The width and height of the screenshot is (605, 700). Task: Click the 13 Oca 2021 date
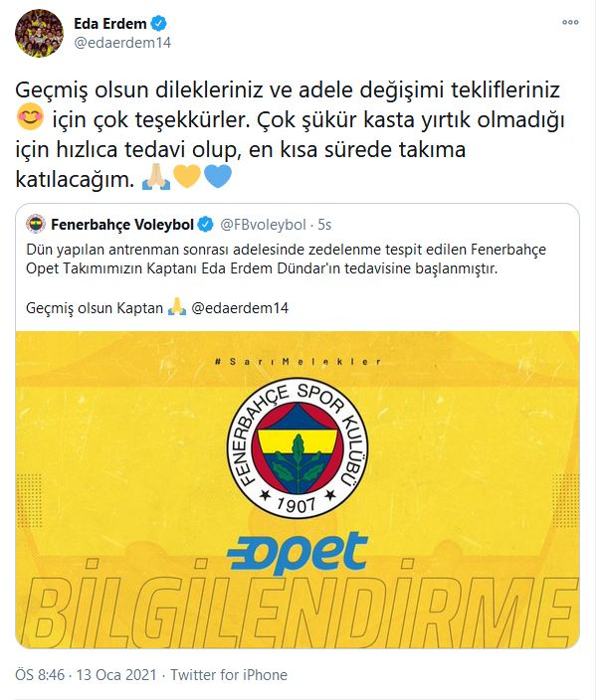[x=116, y=674]
